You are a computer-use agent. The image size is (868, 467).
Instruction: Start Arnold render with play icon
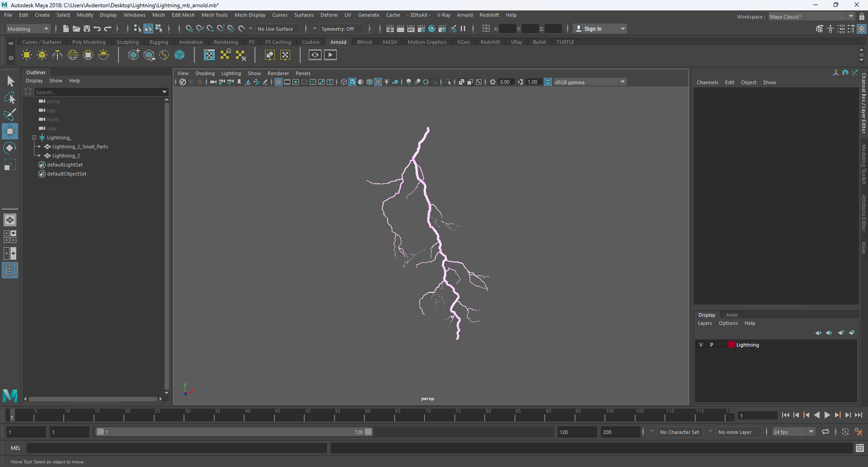point(330,55)
